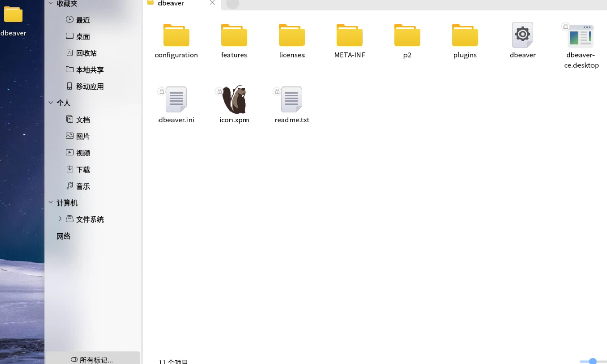Click the dbeaver-ce.desktop file name label
This screenshot has width=607, height=364.
pyautogui.click(x=581, y=60)
